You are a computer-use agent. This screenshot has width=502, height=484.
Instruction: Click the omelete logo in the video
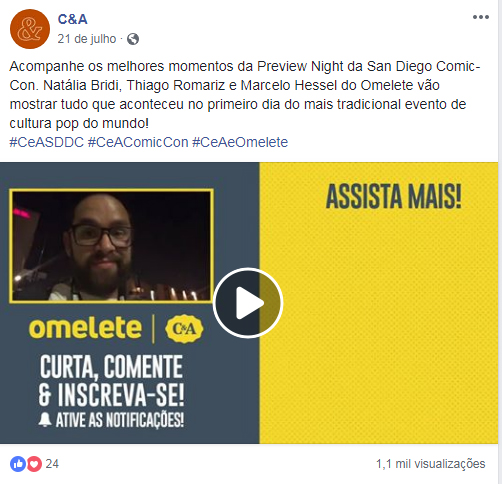point(85,328)
